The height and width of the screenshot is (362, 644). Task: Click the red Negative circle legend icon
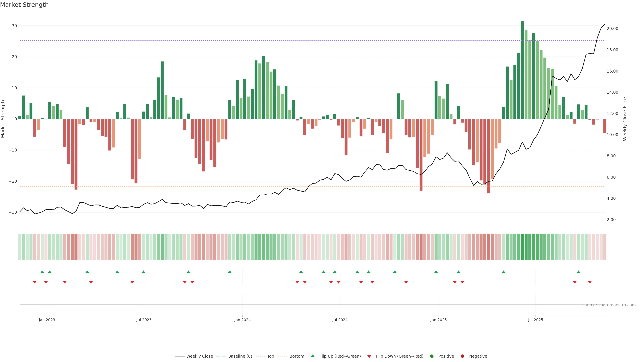point(462,356)
